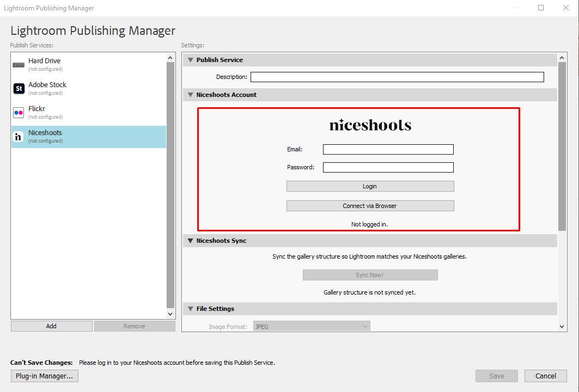Screen dimensions: 579x392
Task: Click settings panel scroll down arrow
Action: (562, 326)
